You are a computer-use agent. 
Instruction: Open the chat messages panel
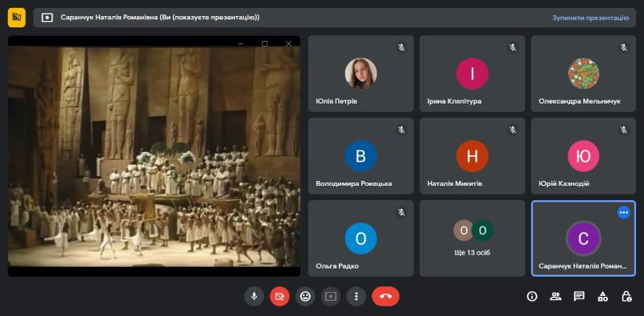pos(579,297)
